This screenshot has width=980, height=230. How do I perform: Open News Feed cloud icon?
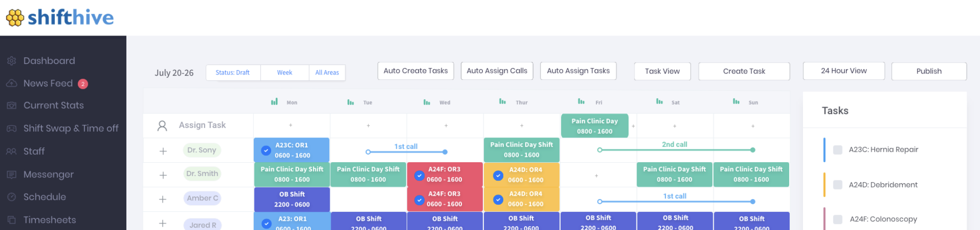(x=12, y=84)
